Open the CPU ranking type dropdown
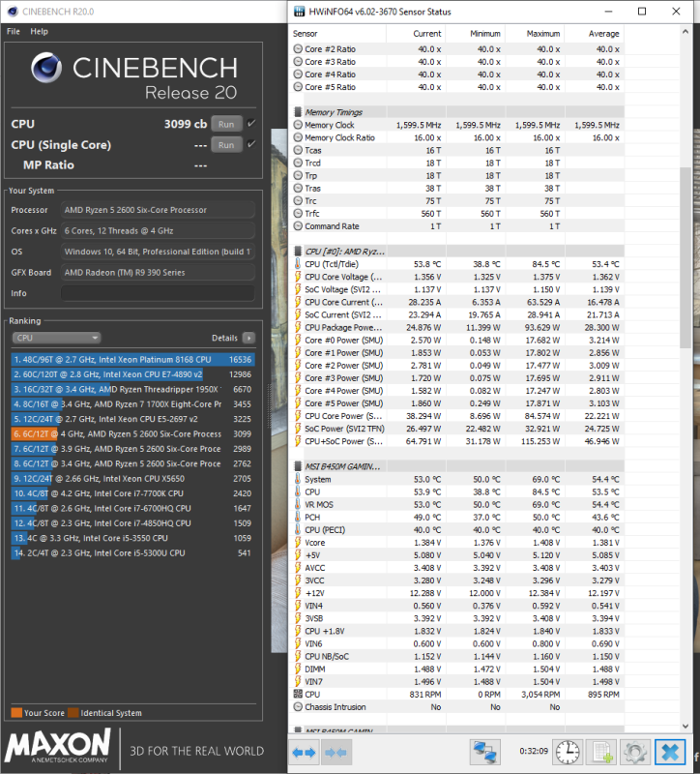This screenshot has width=700, height=774. coord(56,338)
